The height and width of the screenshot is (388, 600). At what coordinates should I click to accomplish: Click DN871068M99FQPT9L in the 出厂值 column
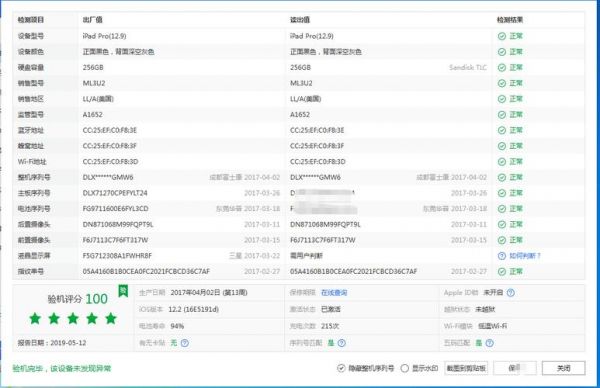pyautogui.click(x=118, y=224)
